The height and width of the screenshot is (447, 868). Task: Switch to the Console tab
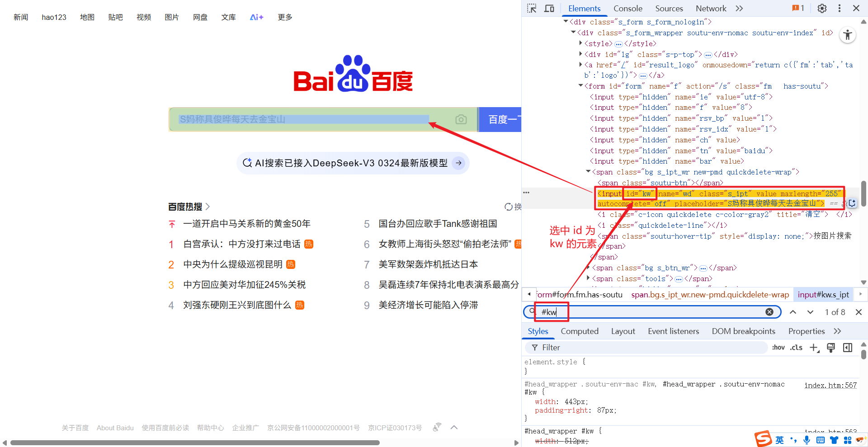[627, 8]
